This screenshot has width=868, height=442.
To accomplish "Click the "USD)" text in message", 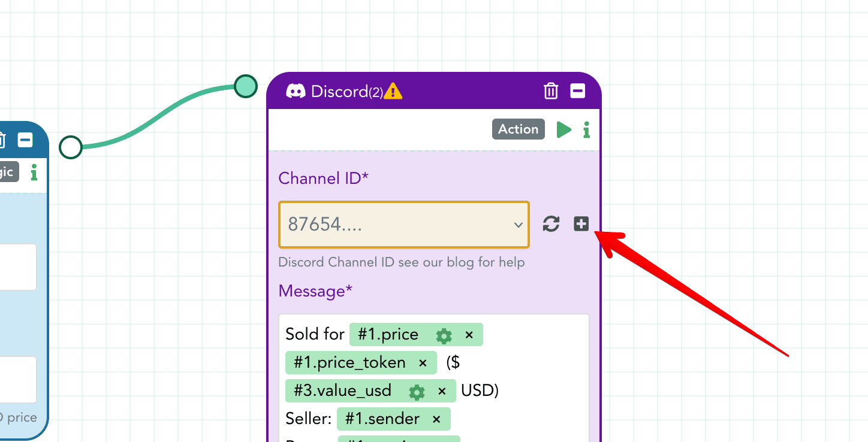I will (x=480, y=390).
